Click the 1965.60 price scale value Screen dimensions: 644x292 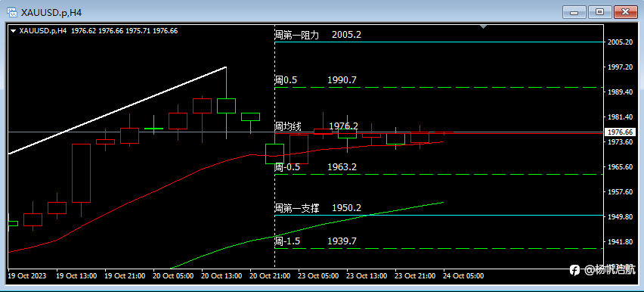(x=620, y=167)
